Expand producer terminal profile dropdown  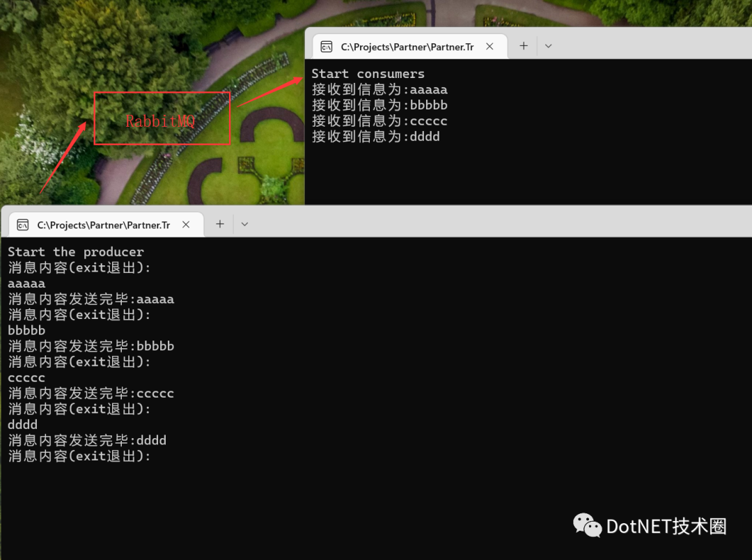244,224
